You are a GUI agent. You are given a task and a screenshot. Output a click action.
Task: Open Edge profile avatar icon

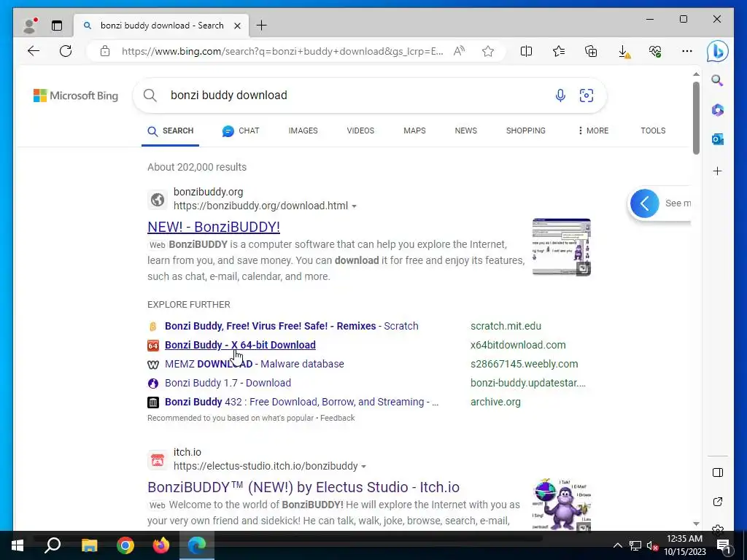[29, 26]
